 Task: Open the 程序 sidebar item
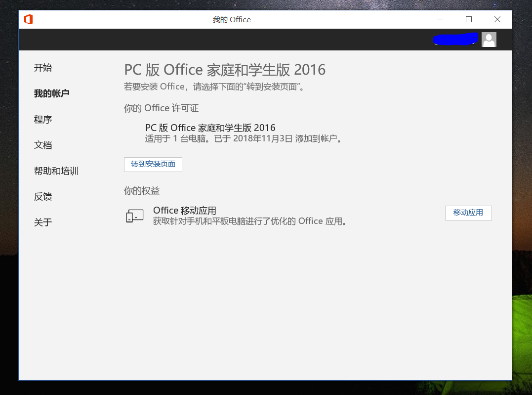43,120
